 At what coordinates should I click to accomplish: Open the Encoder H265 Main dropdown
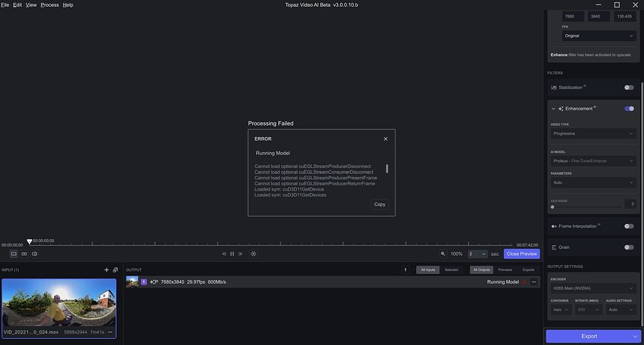(593, 288)
